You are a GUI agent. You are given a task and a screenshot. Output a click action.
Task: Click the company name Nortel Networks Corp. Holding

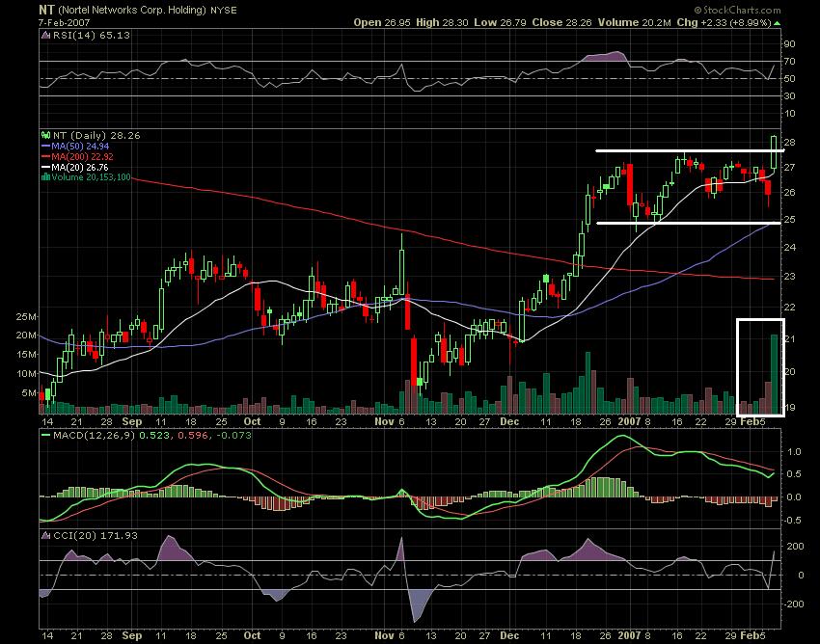132,11
